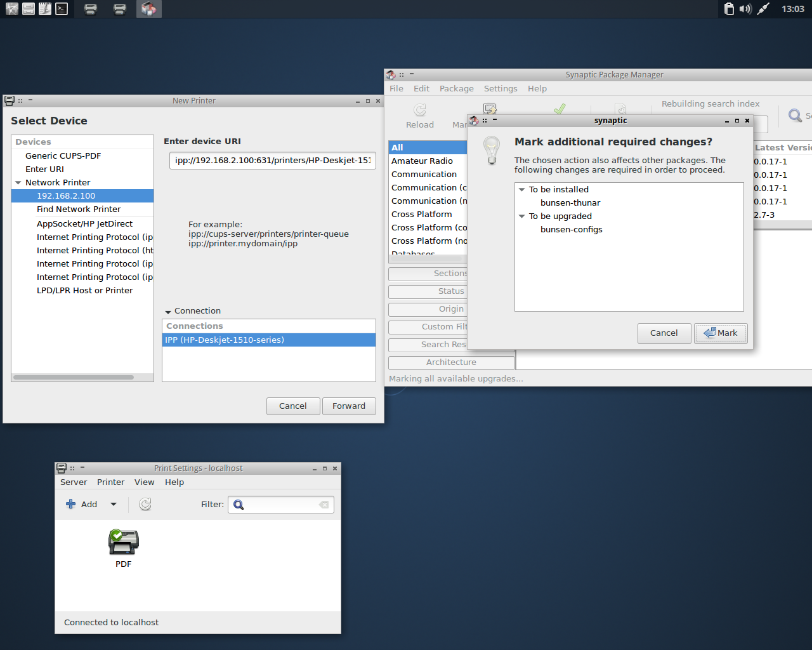Screen dimensions: 812x650
Task: Launch the text editor notepad icon in the panel
Action: tap(45, 9)
